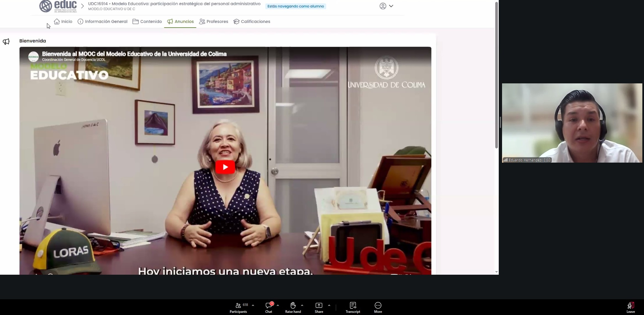Select the Anuncios tab
This screenshot has height=315, width=644.
(180, 22)
